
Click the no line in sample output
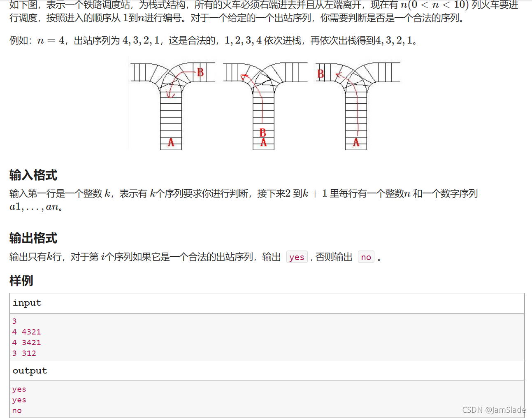16,410
